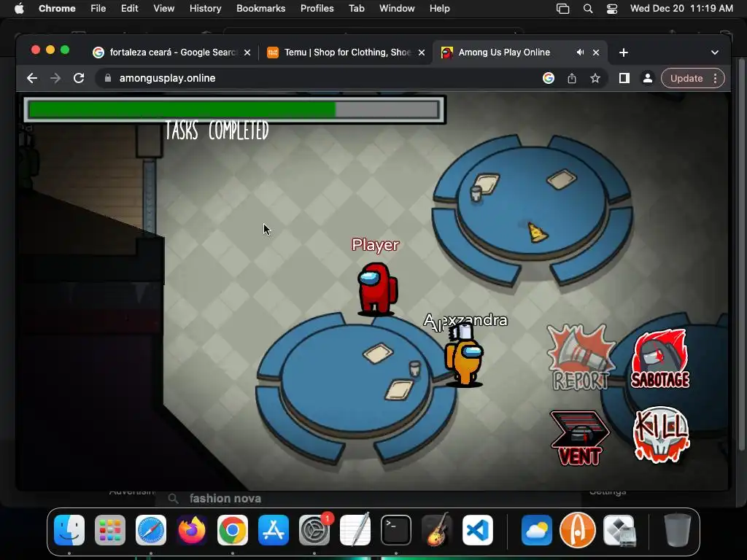Click the page's vertical scrollbar

coord(742,254)
